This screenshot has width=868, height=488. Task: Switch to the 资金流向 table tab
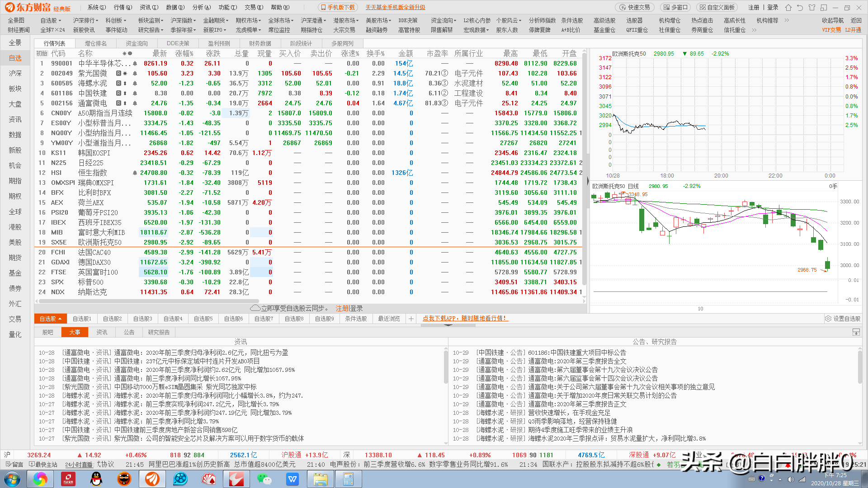coord(137,43)
